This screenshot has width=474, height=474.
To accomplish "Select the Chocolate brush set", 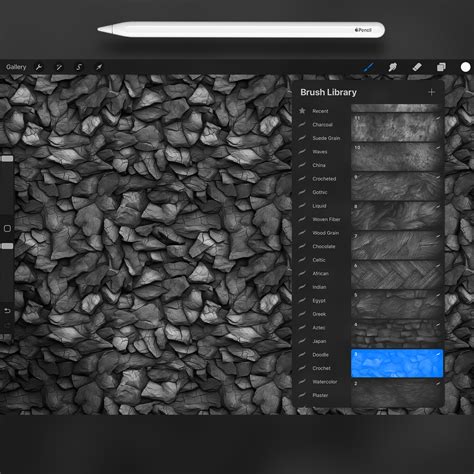I will click(x=324, y=246).
